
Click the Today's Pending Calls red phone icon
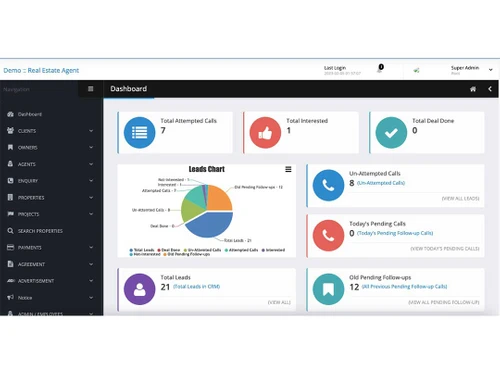point(328,235)
